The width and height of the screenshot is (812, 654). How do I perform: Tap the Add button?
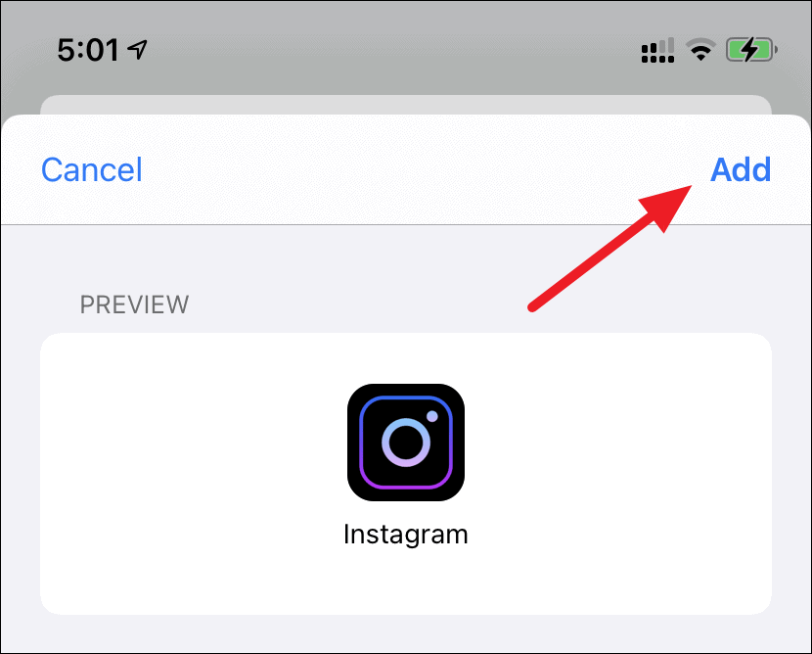click(740, 169)
